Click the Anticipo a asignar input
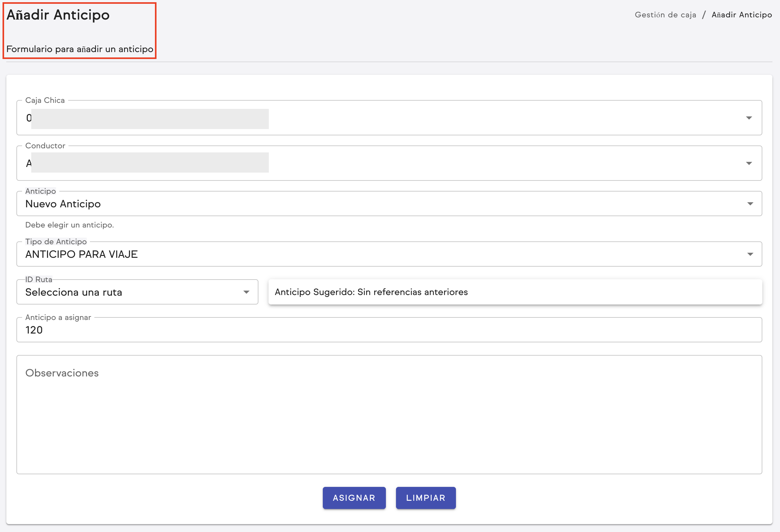Screen dimensions: 780x532 389,330
